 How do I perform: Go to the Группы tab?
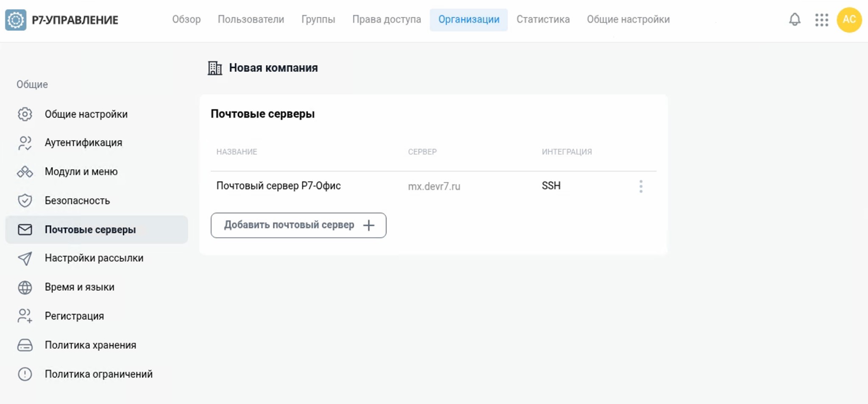pyautogui.click(x=318, y=19)
